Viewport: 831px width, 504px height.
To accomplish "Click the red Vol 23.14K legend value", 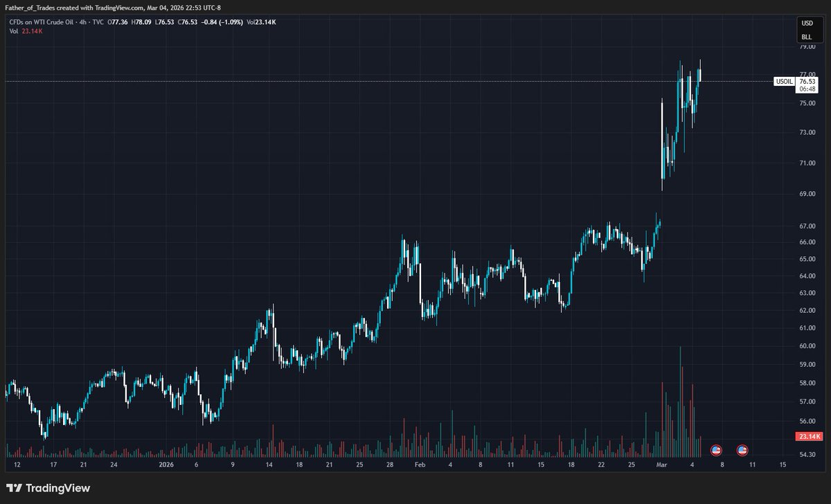I will point(30,31).
